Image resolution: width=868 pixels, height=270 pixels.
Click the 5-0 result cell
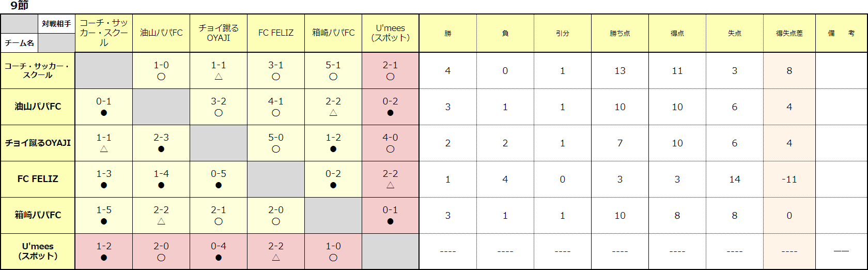tap(276, 143)
